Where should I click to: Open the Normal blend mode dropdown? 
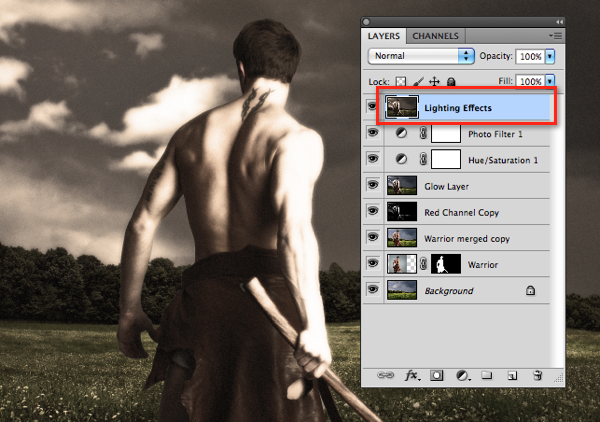tap(421, 56)
